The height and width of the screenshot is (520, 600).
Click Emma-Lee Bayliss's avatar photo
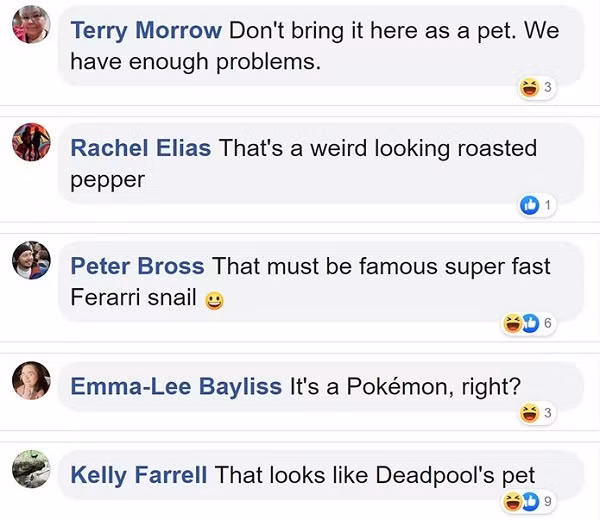click(x=30, y=380)
